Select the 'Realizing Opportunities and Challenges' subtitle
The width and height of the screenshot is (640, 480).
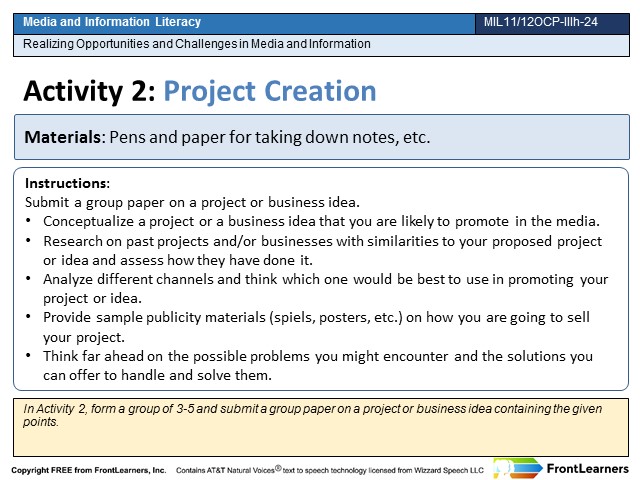[x=197, y=44]
